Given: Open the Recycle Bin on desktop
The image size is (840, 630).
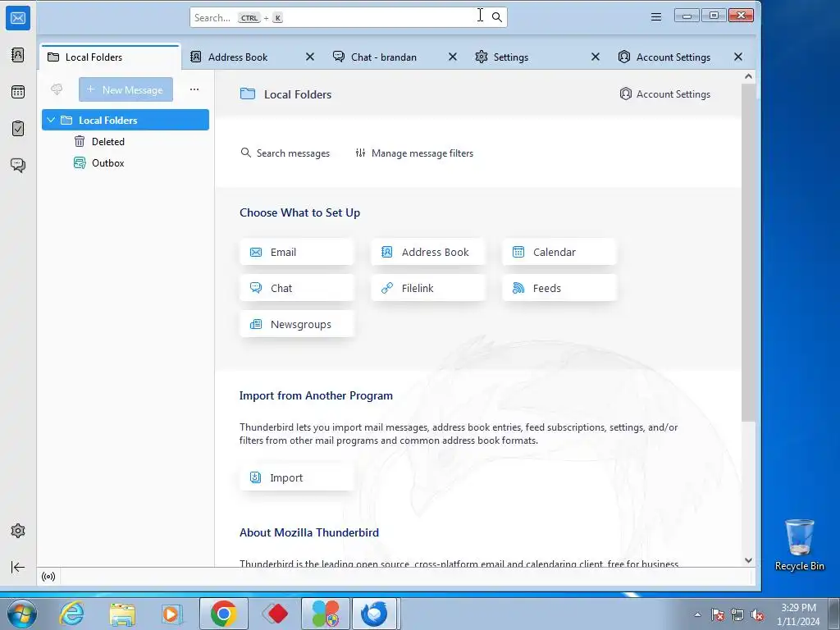Looking at the screenshot, I should [799, 545].
